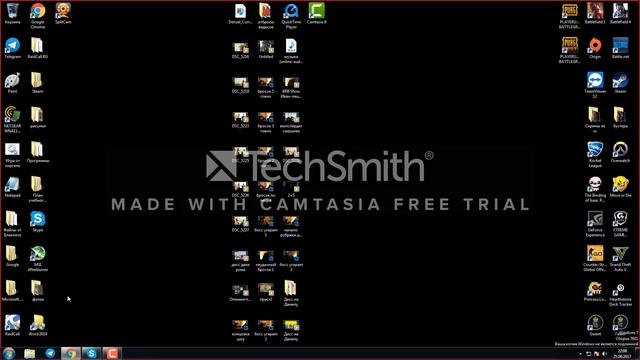This screenshot has height=360, width=640.
Task: Select the Battlefield 4 game shortcut
Action: [x=620, y=13]
